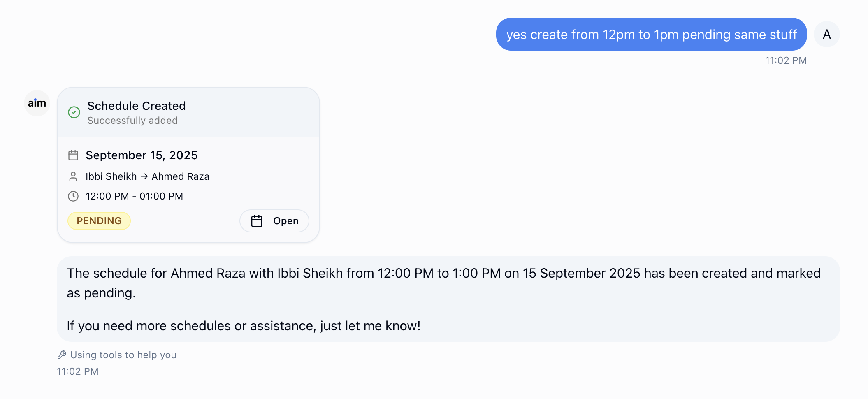The image size is (868, 399).
Task: Click the green success checkmark icon
Action: pyautogui.click(x=74, y=112)
